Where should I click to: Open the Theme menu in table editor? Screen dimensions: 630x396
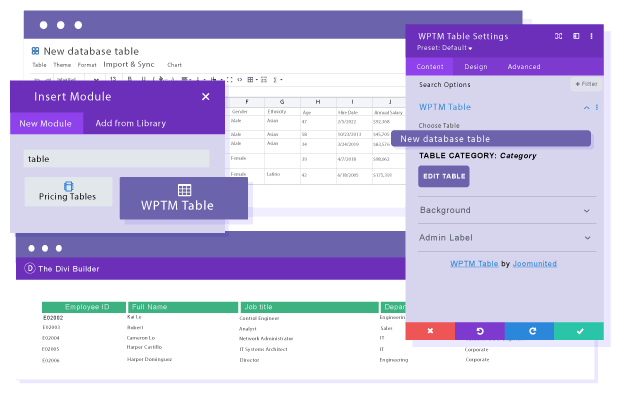tap(62, 65)
